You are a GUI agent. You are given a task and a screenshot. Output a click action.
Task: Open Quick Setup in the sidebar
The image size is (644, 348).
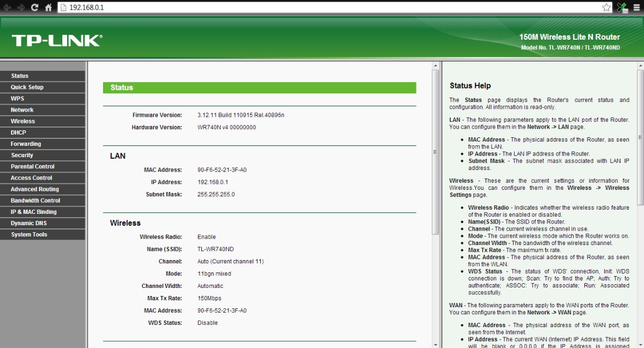pyautogui.click(x=42, y=87)
